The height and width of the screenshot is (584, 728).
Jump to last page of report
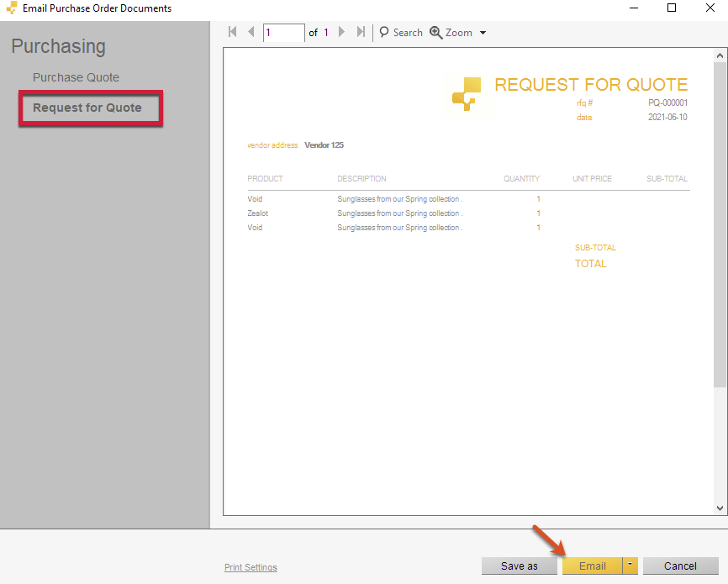361,32
